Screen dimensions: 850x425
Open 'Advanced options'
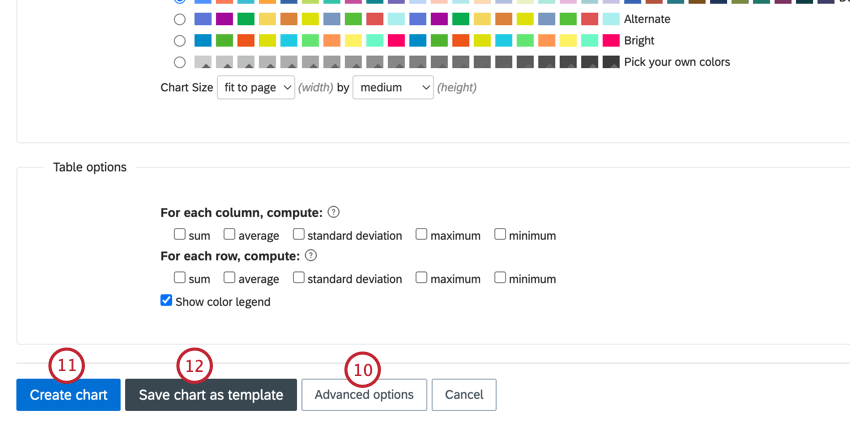point(364,395)
